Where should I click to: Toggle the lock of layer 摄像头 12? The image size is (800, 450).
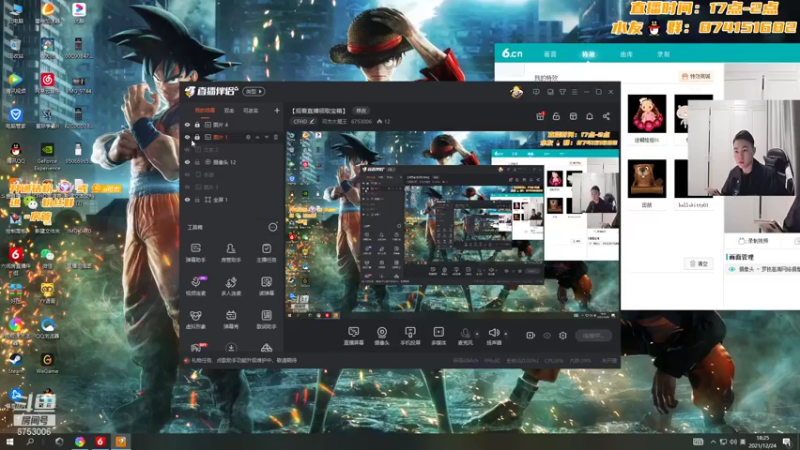[197, 162]
